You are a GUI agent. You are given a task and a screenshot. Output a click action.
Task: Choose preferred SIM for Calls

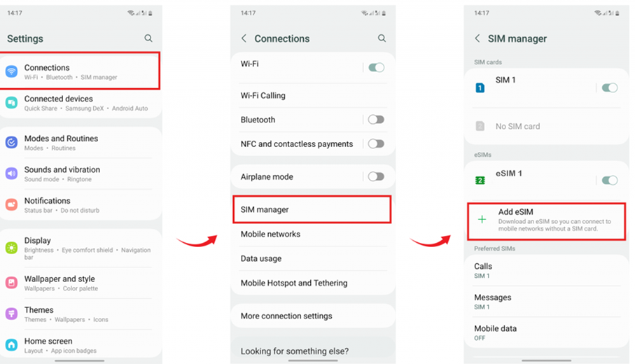[483, 270]
